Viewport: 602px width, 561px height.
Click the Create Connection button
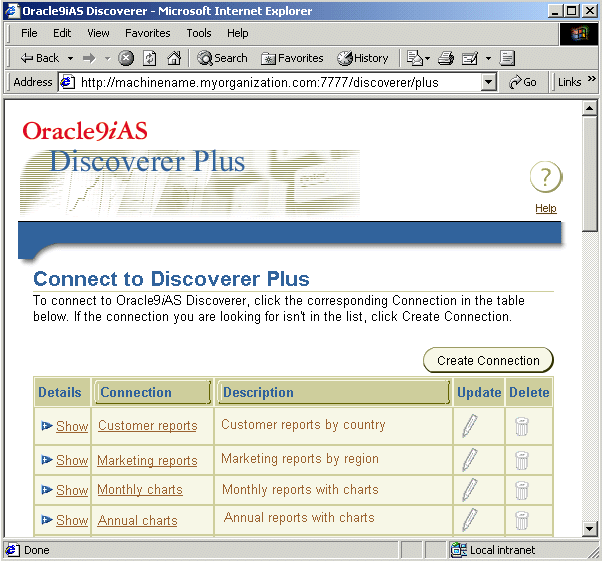(x=488, y=360)
